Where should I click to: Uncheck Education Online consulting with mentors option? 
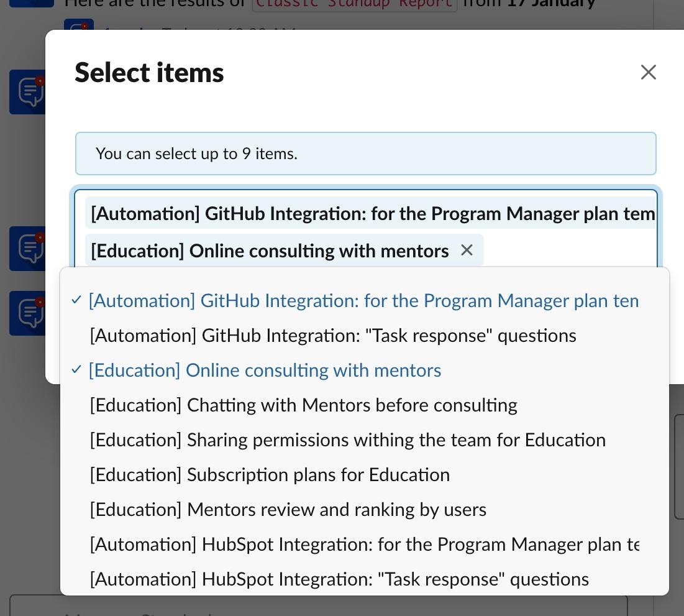tap(364, 370)
